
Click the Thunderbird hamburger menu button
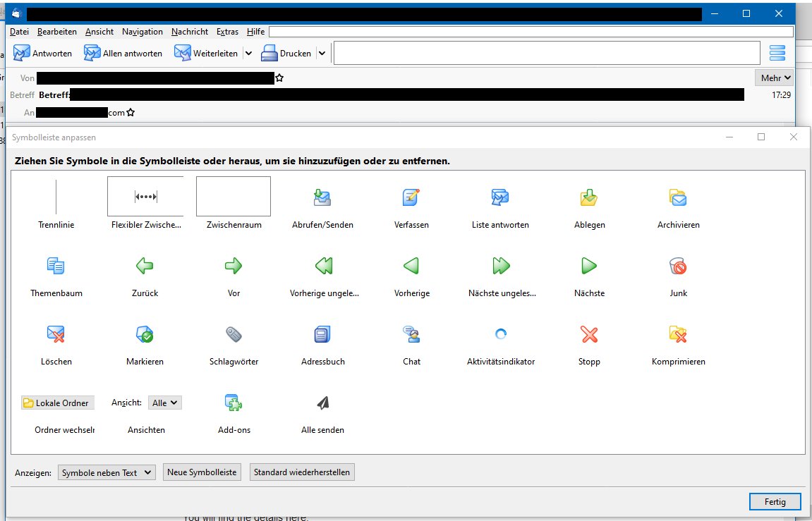tap(777, 53)
